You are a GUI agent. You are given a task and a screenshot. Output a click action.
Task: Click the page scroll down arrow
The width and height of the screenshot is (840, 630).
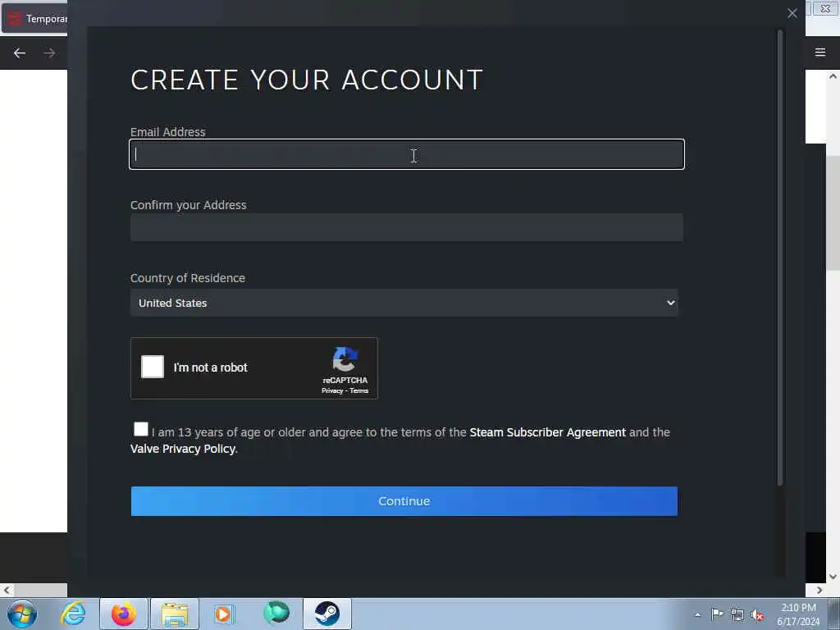pyautogui.click(x=833, y=577)
